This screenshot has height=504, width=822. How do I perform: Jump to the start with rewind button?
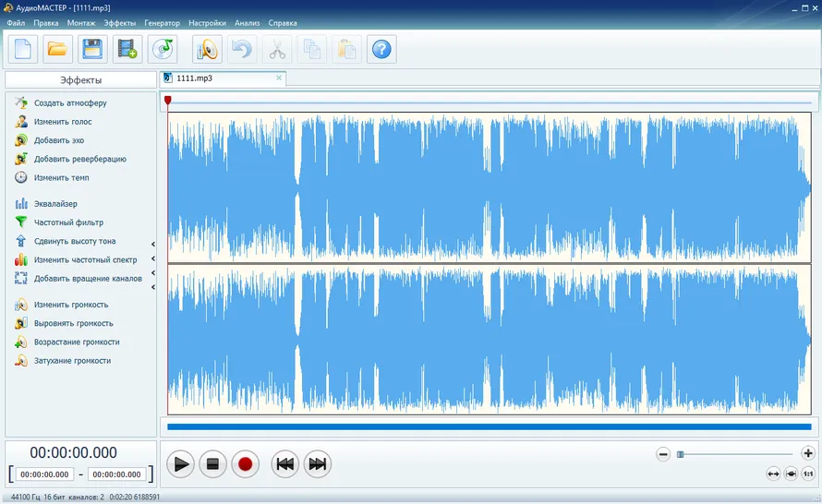(x=285, y=464)
